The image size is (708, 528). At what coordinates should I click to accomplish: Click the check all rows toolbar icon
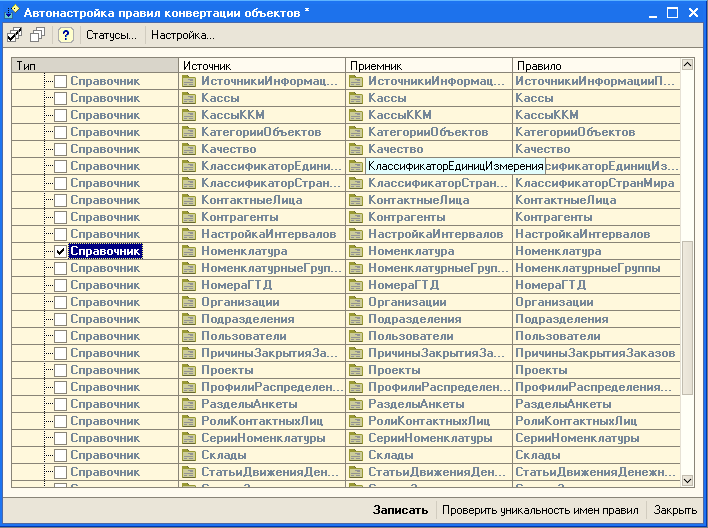click(14, 35)
